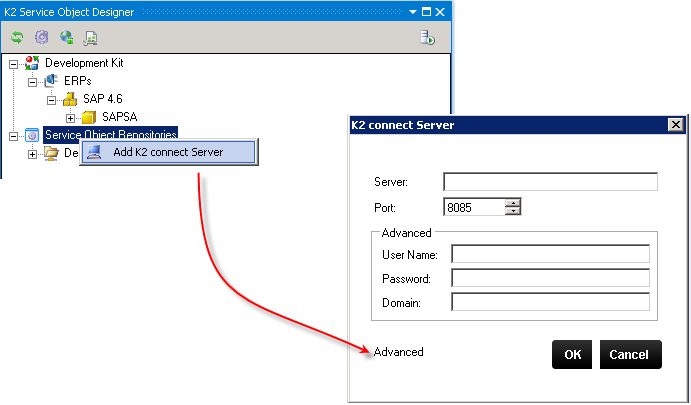Click the globe server toolbar icon

(x=67, y=37)
